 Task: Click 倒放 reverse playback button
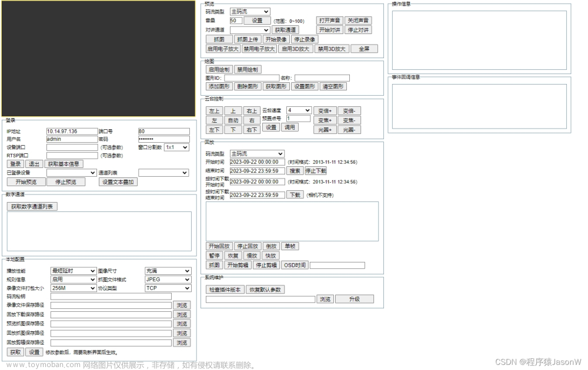pos(270,246)
